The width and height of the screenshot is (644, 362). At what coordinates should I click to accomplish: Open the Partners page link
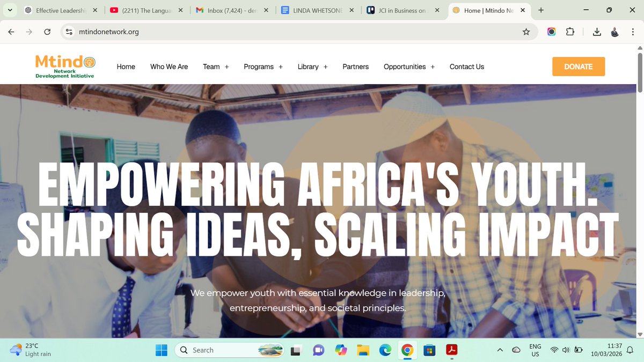[355, 67]
